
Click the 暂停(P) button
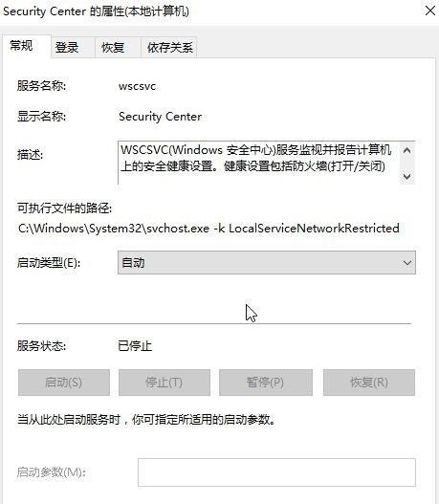click(x=266, y=383)
